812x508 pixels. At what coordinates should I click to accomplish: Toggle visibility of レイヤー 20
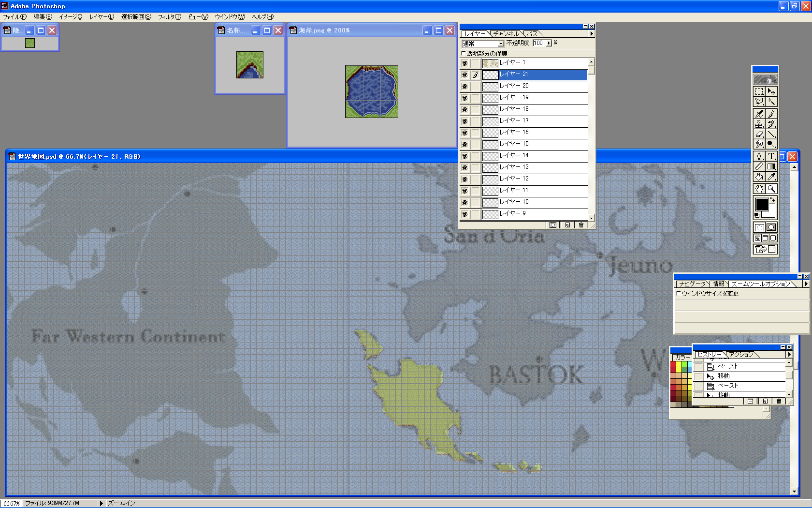(x=464, y=87)
